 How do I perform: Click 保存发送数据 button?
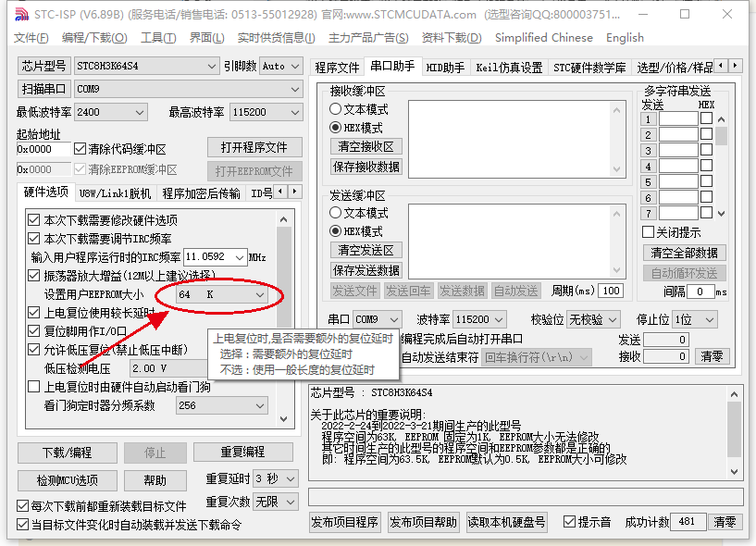point(366,270)
